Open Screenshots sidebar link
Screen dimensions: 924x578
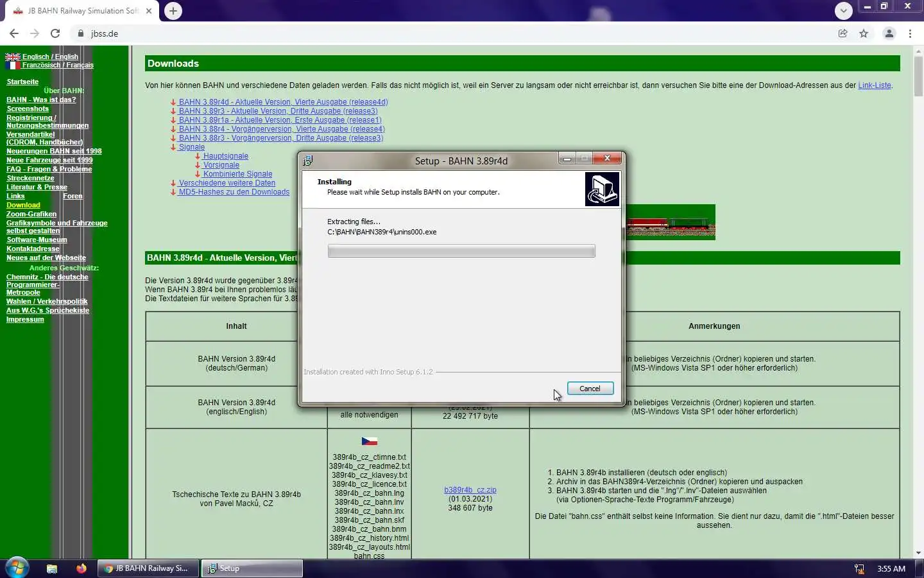click(x=28, y=109)
